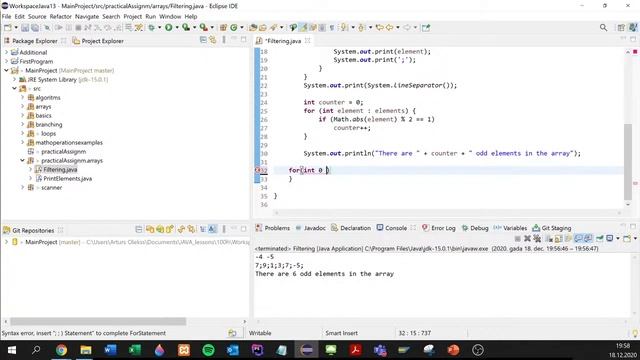Click code line 30 println statement
640x360 pixels.
click(442, 153)
